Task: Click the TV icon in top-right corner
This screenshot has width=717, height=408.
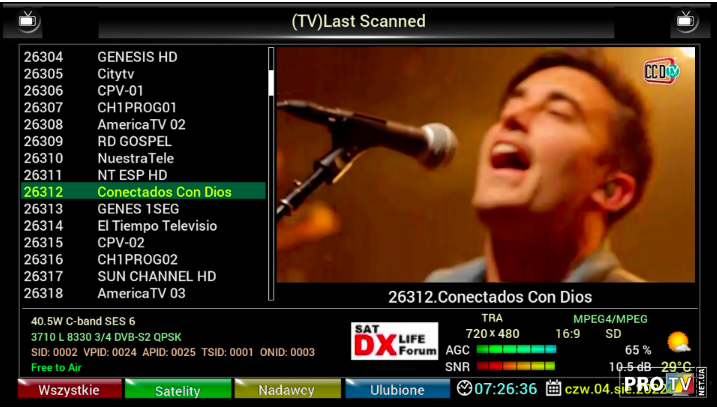Action: pyautogui.click(x=686, y=19)
